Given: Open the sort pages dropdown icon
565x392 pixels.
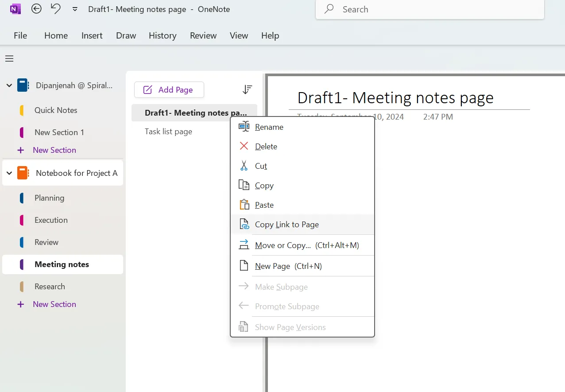Looking at the screenshot, I should click(x=247, y=89).
